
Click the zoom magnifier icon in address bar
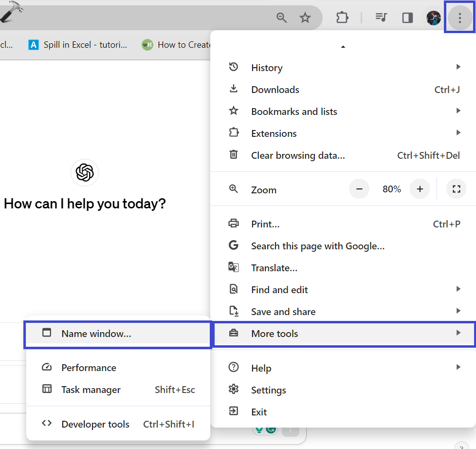click(x=282, y=18)
